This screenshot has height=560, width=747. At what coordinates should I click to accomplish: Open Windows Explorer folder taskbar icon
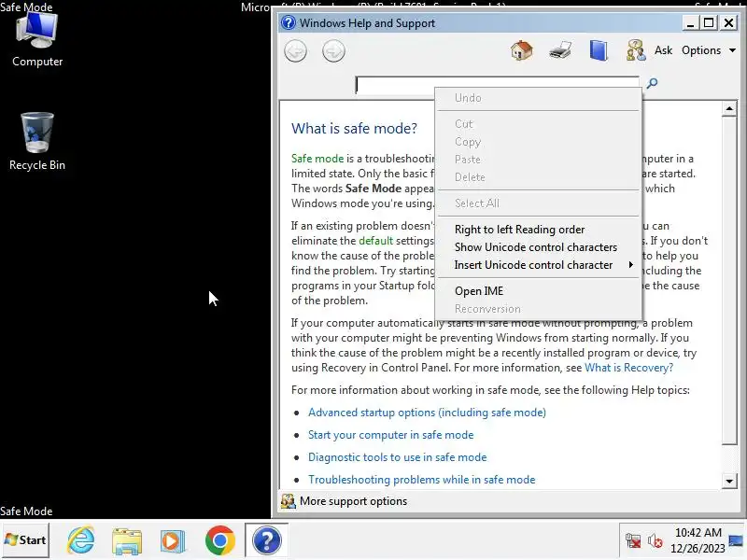pos(127,540)
